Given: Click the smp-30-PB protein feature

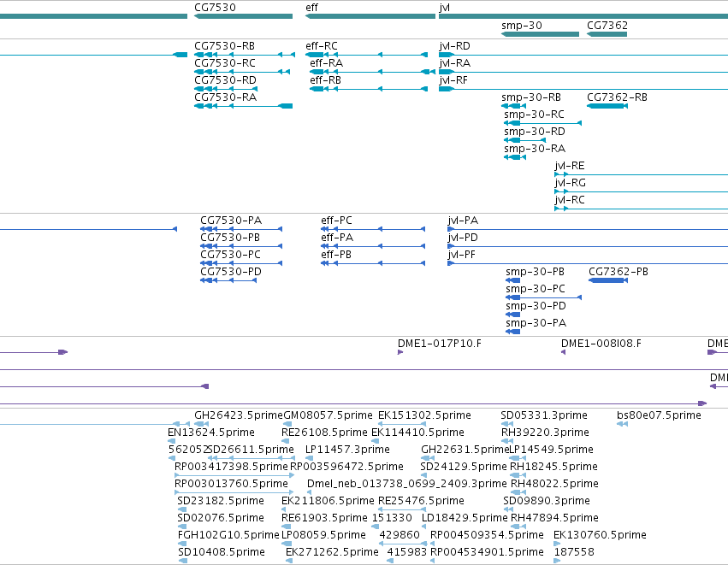Looking at the screenshot, I should [512, 280].
